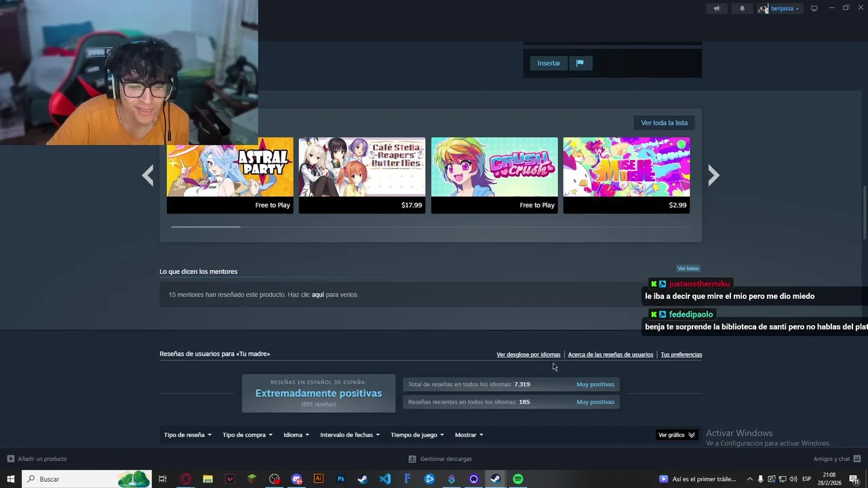
Task: Open Steam announcements megaphone icon
Action: (717, 8)
